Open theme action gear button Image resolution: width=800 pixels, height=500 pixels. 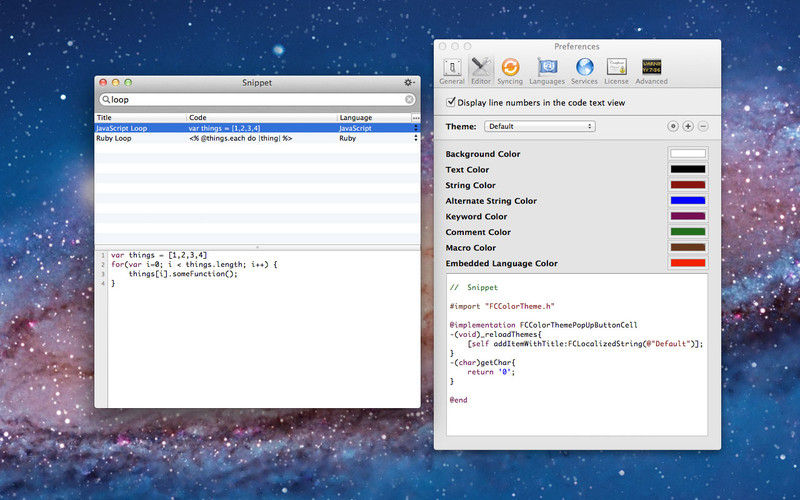[673, 126]
